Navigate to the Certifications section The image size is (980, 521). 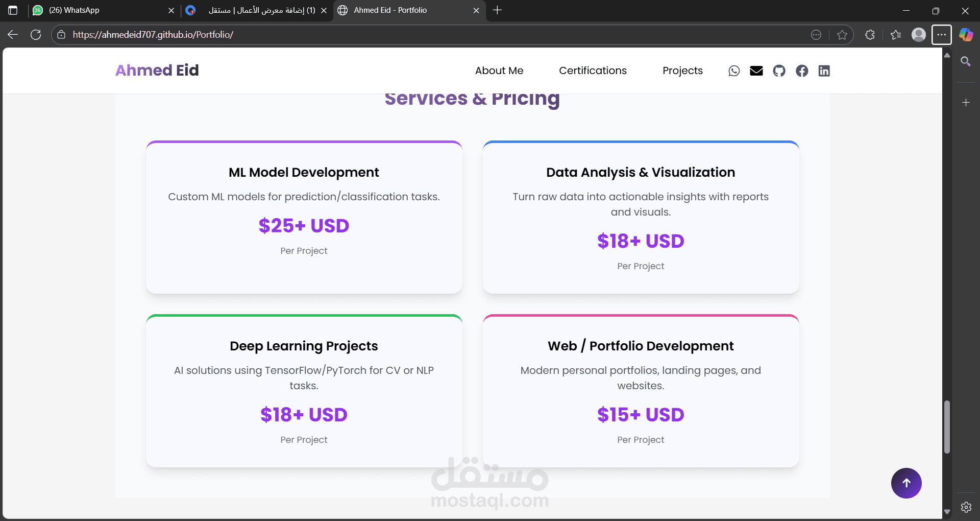tap(593, 71)
